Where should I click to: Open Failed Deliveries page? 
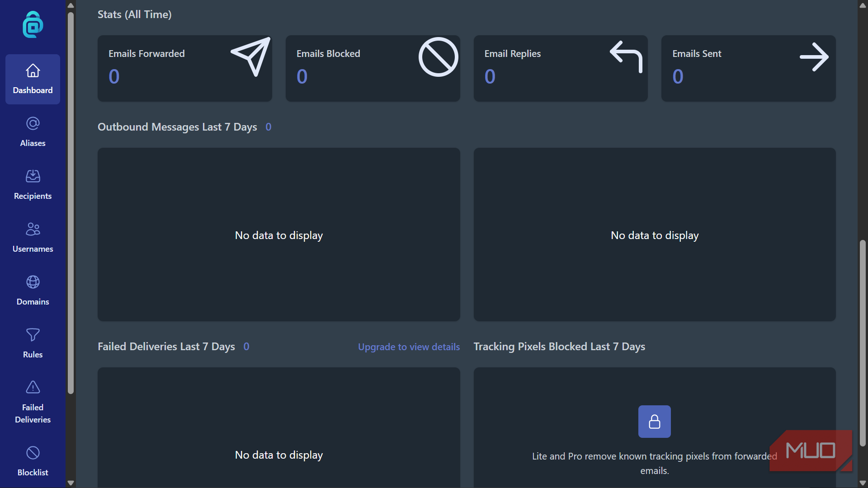point(33,402)
